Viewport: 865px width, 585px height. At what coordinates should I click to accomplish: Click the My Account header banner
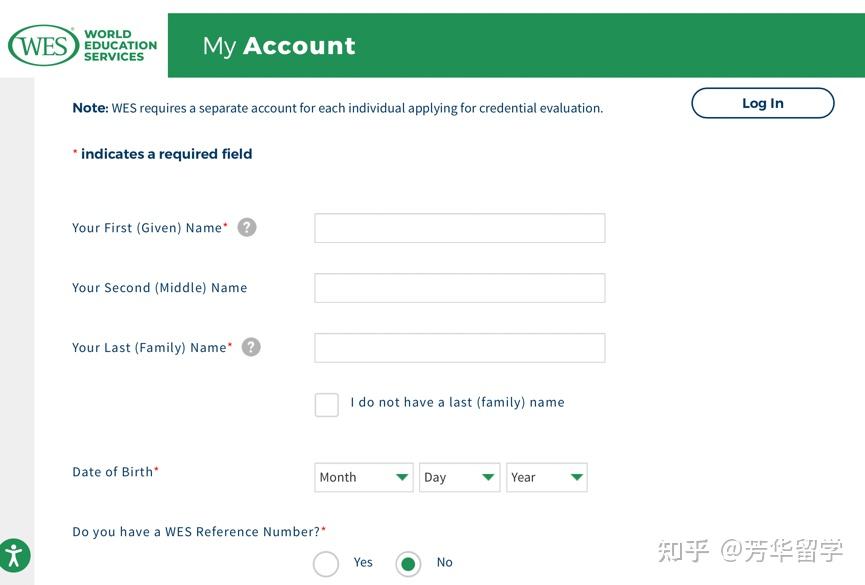[275, 45]
